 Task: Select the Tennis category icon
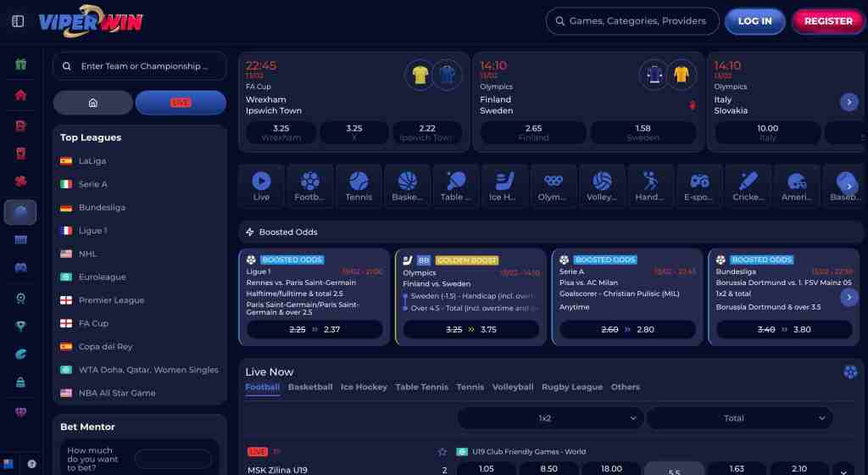(x=359, y=186)
